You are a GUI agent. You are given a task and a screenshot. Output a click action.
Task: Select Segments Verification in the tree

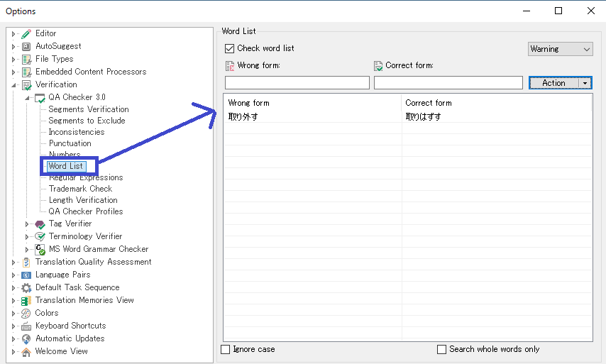88,109
